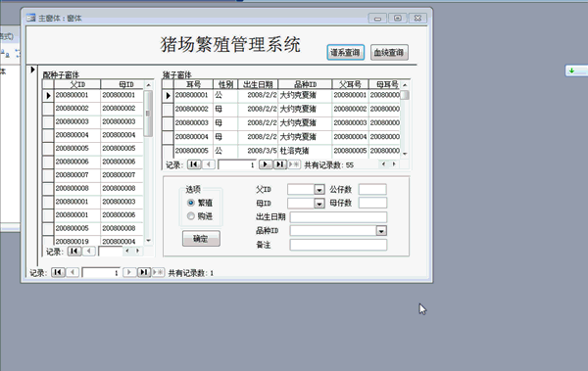Go to next record in 猪子窗体 navigator
Image resolution: width=588 pixels, height=371 pixels.
pos(266,164)
